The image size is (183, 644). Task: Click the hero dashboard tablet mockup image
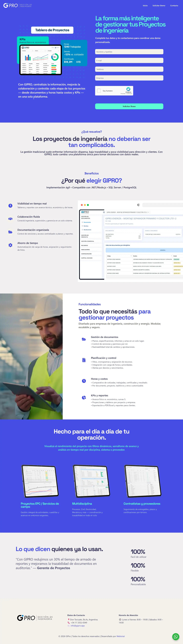[40, 60]
